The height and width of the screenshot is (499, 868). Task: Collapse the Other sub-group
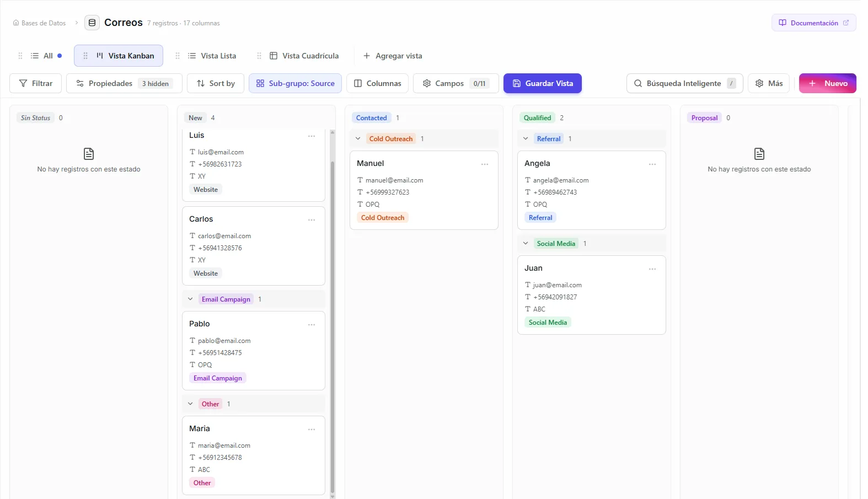190,404
